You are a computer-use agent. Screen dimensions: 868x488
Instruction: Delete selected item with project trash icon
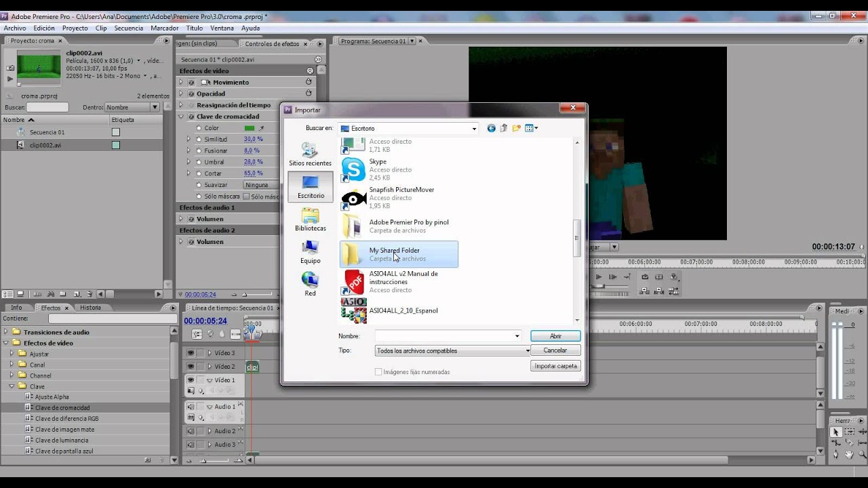coord(90,293)
